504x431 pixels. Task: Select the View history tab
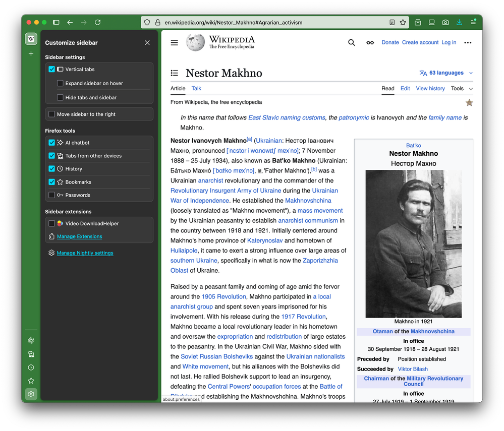(430, 89)
